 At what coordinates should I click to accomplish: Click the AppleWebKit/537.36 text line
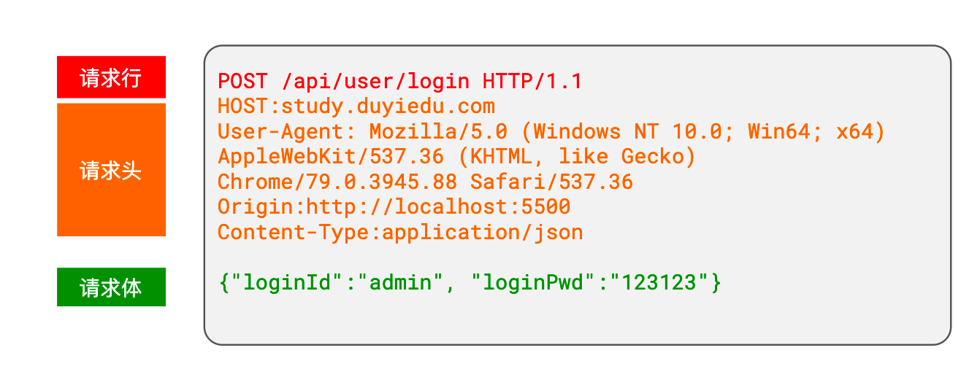pyautogui.click(x=457, y=157)
